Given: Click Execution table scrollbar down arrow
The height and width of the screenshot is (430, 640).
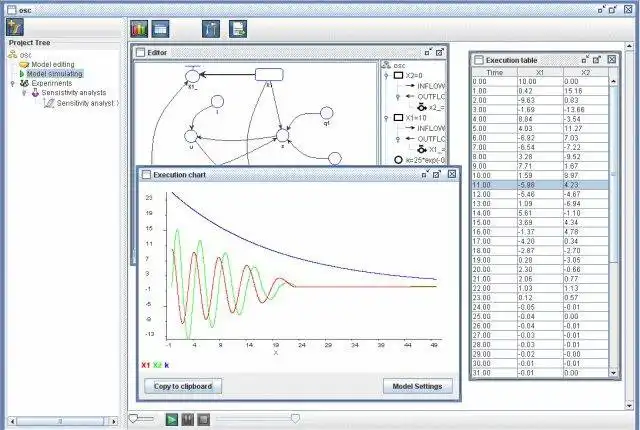Looking at the screenshot, I should point(613,373).
